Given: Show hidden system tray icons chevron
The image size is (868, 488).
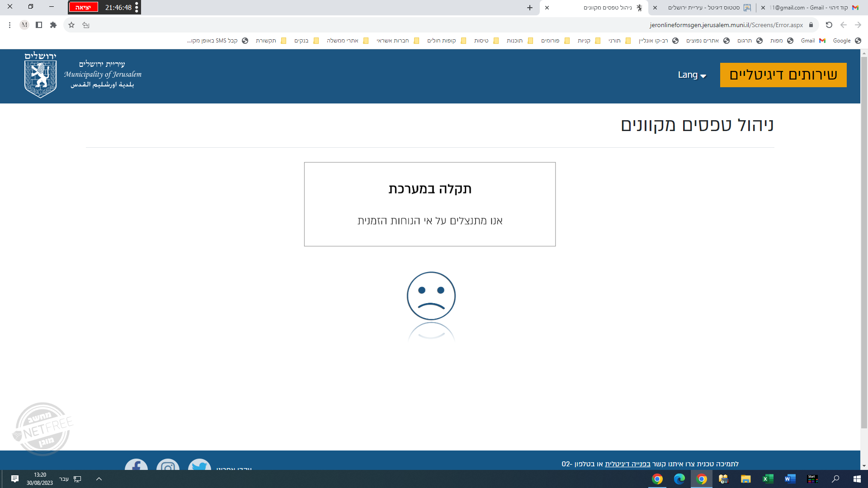Looking at the screenshot, I should [x=99, y=479].
